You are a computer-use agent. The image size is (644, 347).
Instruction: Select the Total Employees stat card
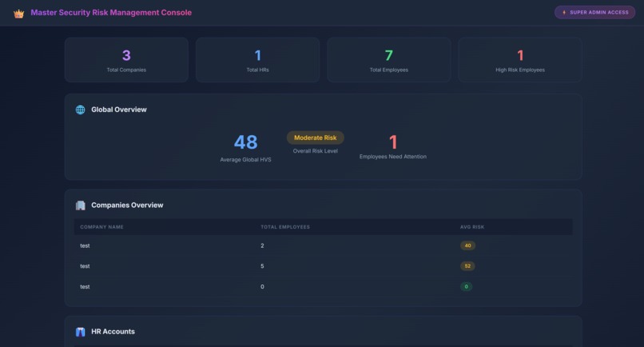point(388,60)
